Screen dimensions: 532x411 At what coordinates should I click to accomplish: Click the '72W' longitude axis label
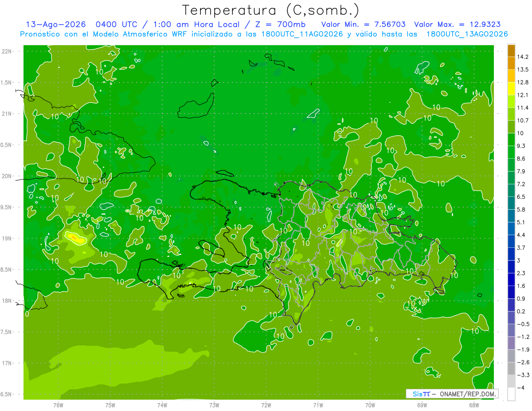[266, 405]
